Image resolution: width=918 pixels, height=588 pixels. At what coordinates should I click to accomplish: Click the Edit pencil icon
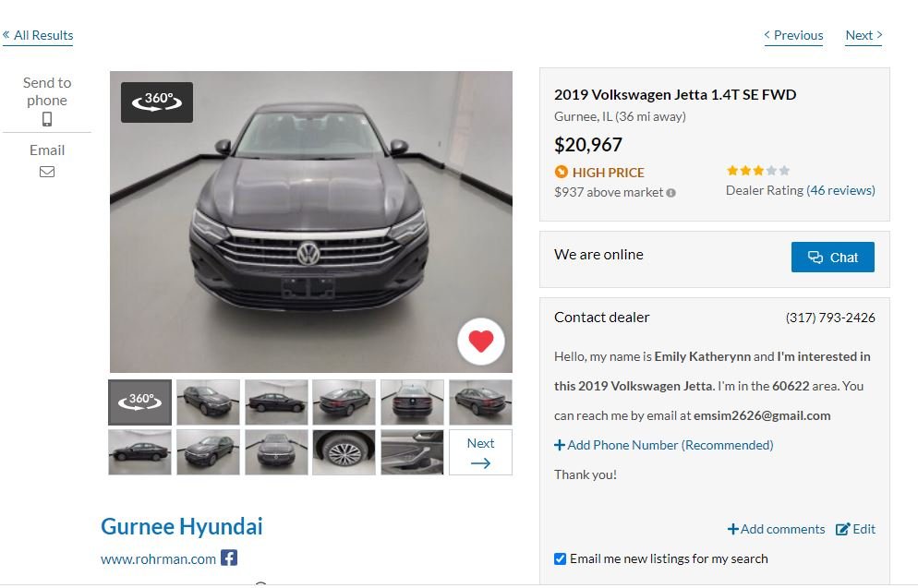pyautogui.click(x=842, y=529)
